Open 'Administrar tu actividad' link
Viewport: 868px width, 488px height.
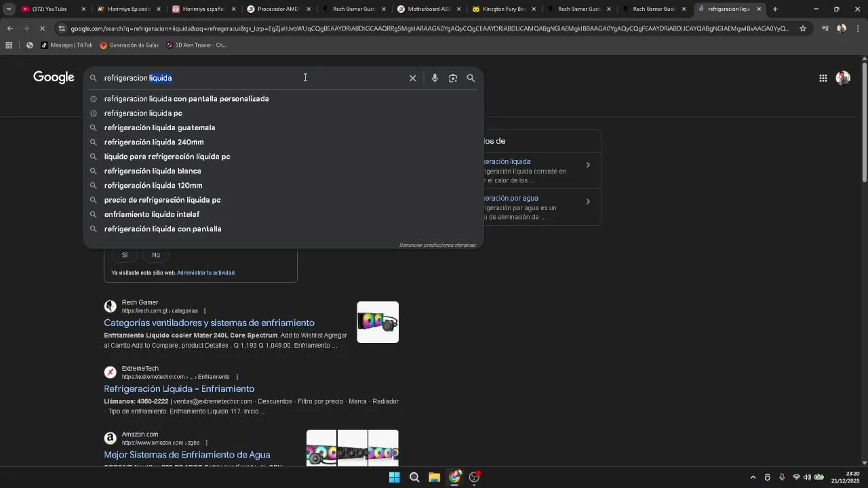205,272
